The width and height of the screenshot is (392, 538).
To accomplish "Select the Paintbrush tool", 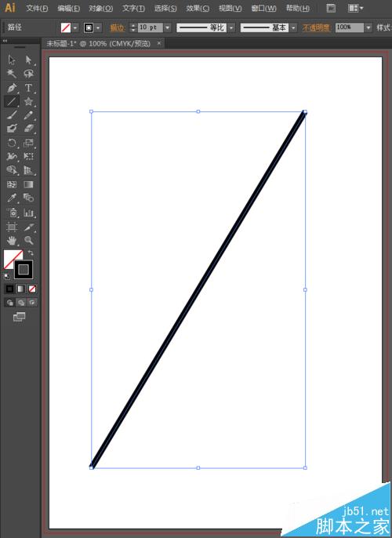I will (12, 115).
